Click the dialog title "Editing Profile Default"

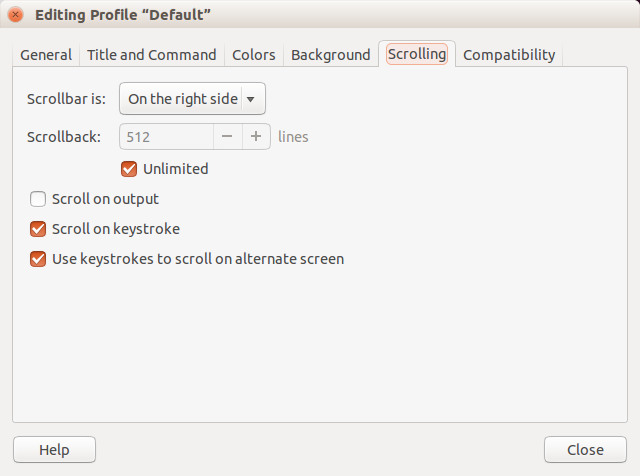point(123,15)
